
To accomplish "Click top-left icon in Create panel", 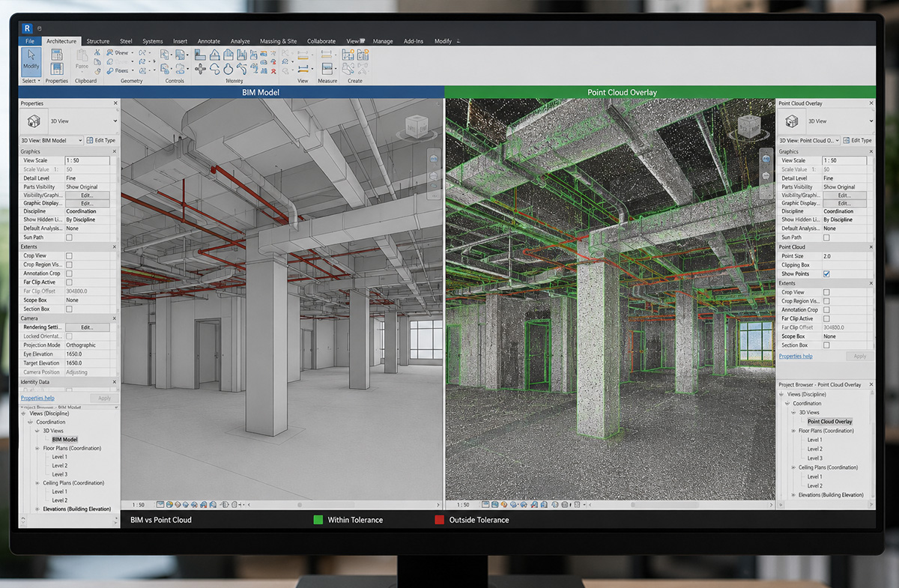I will 348,55.
